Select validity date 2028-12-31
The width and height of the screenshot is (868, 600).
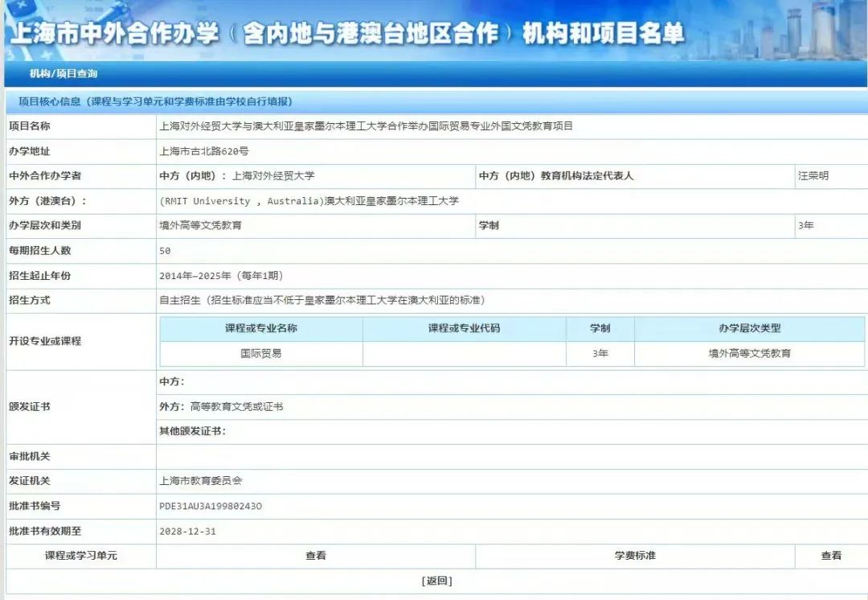pyautogui.click(x=187, y=532)
